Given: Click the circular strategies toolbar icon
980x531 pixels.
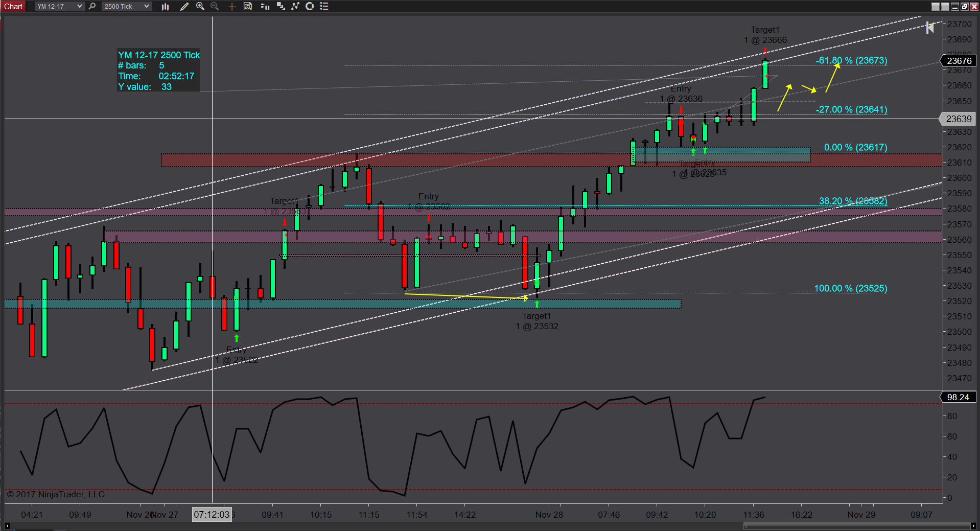Looking at the screenshot, I should [310, 6].
